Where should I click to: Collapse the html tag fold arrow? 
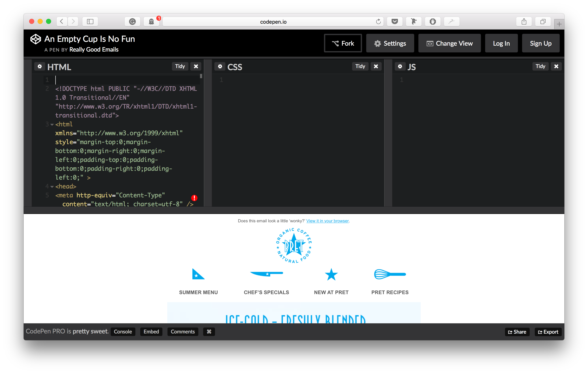[x=52, y=125]
